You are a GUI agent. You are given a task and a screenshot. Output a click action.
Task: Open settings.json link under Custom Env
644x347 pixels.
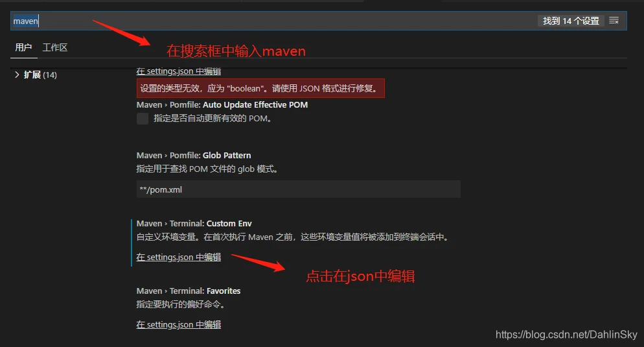tap(179, 257)
